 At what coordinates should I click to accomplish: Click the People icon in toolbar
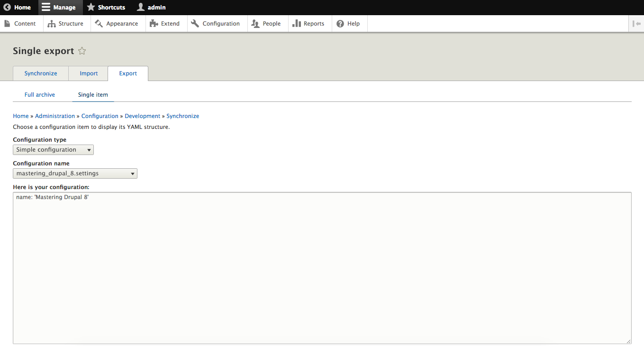click(x=255, y=24)
